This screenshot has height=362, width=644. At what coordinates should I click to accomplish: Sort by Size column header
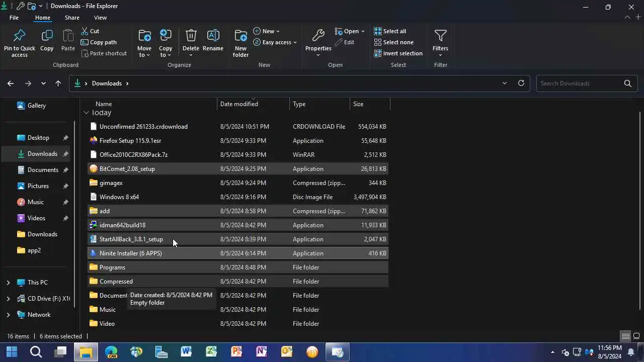[x=370, y=104]
